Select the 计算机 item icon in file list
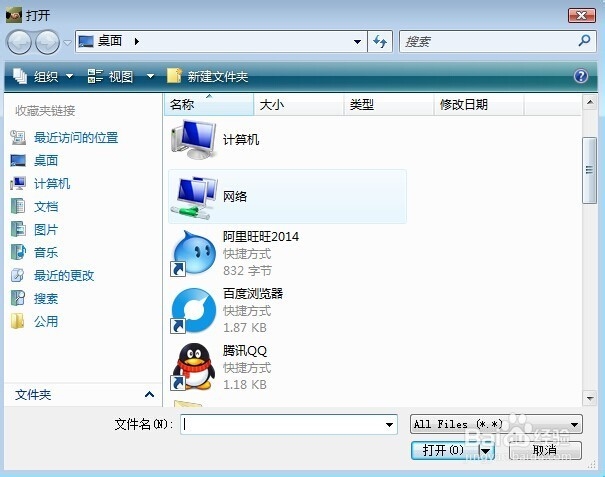 (194, 139)
